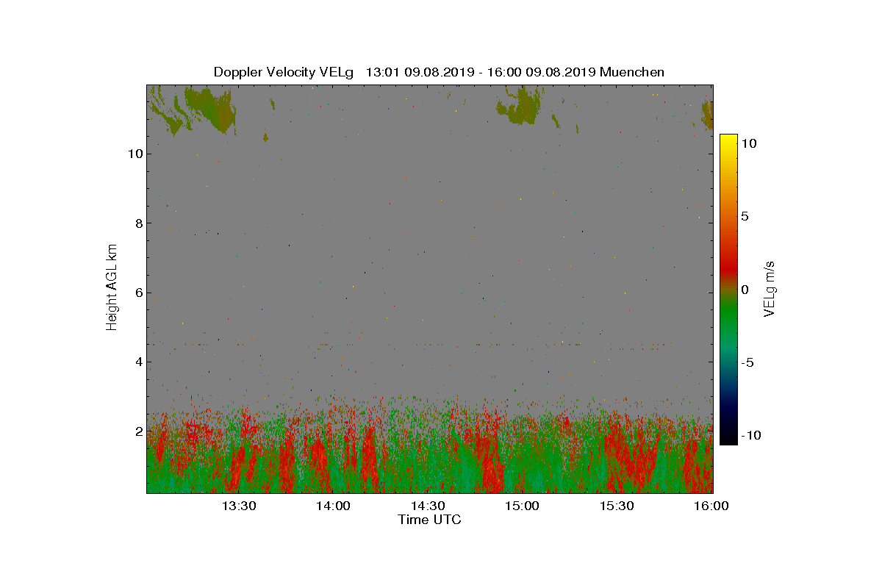Viewport: 882px width, 588px height.
Task: Click the 6 km height tick label
Action: point(137,293)
